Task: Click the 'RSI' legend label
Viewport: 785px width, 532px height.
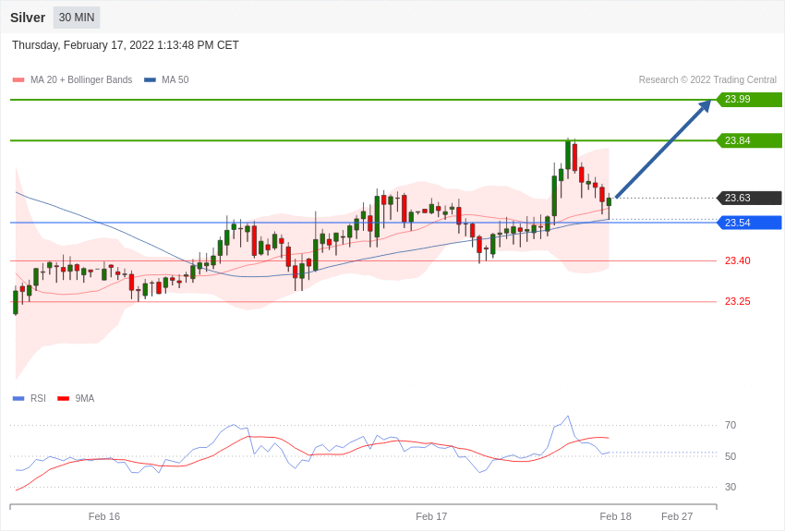Action: pos(38,398)
